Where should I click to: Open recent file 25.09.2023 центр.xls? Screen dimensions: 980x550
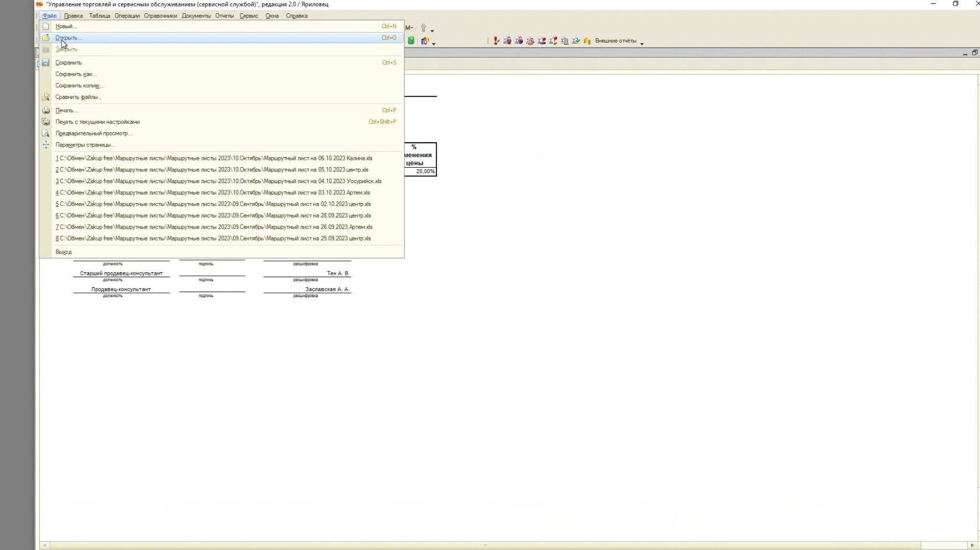pos(221,238)
